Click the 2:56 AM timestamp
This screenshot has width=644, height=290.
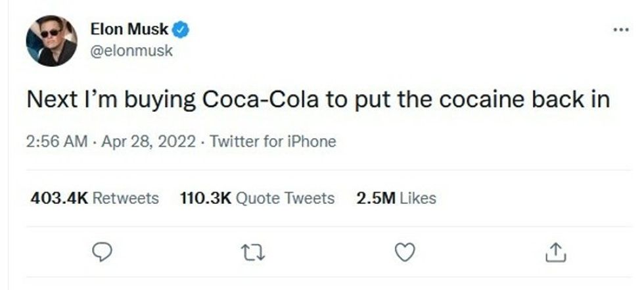[x=56, y=141]
